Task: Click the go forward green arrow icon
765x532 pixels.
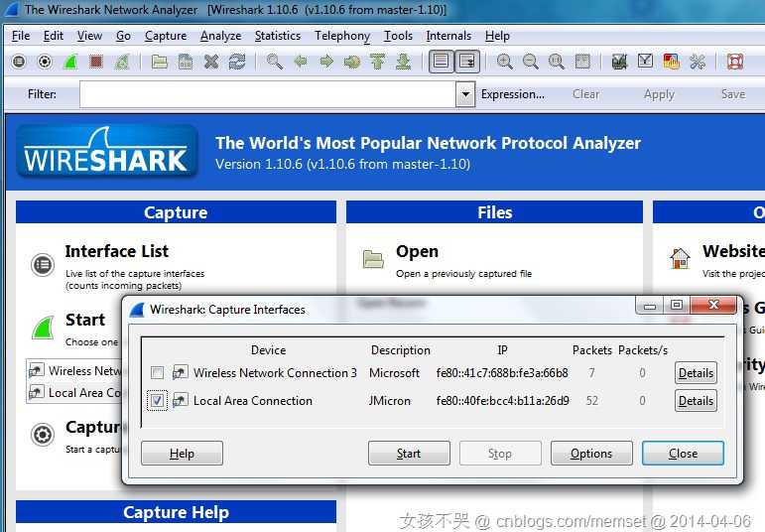Action: pos(326,62)
